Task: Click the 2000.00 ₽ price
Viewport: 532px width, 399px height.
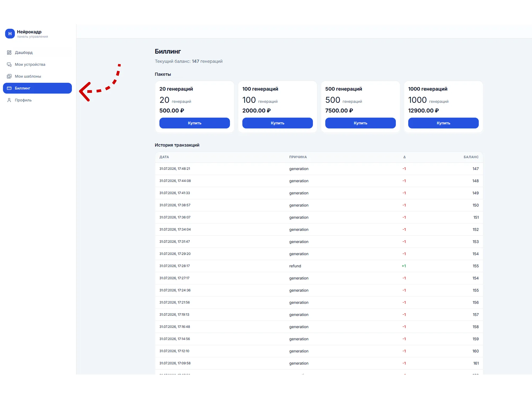Action: pos(256,110)
